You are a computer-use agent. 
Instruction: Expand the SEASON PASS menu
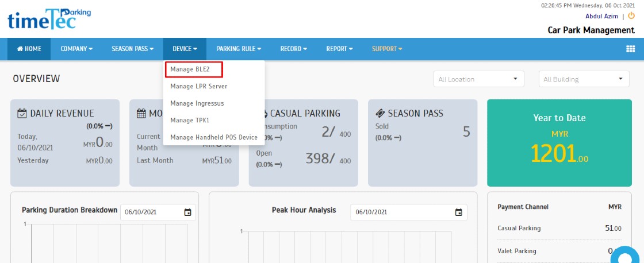click(132, 49)
